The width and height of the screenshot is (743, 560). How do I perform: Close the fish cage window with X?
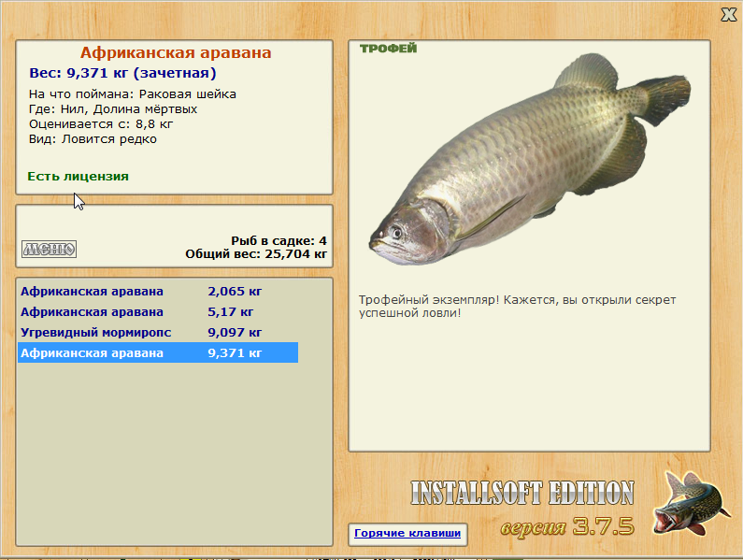[x=729, y=15]
